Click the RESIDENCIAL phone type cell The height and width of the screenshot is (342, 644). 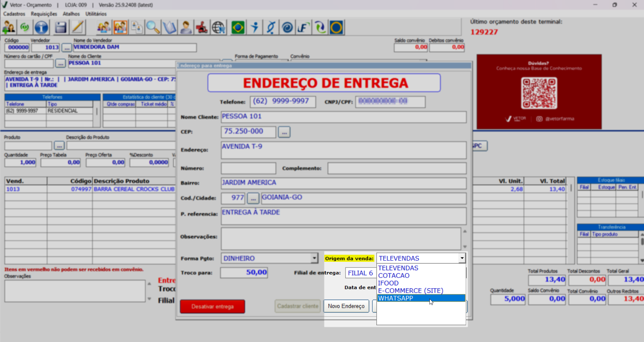point(70,111)
